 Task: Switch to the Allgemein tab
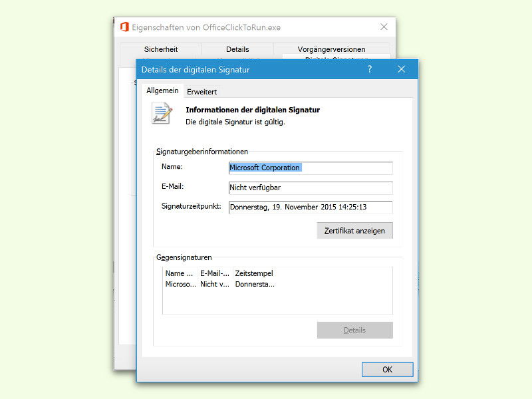(x=162, y=90)
